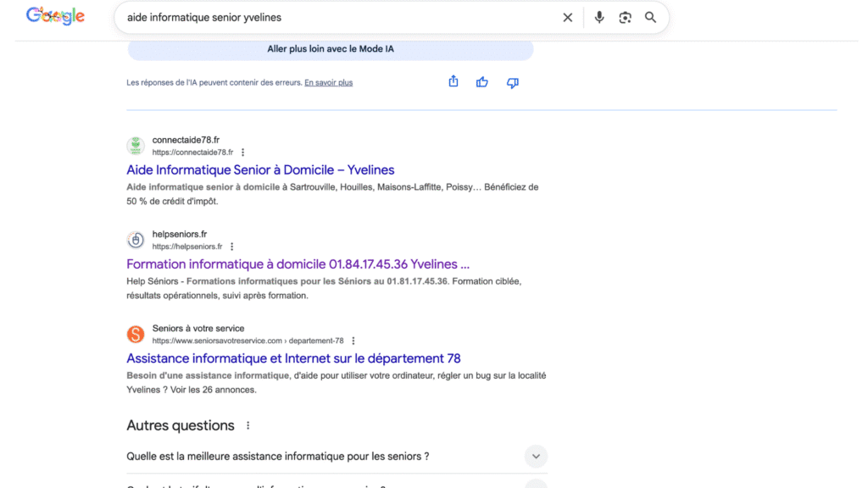Click the Google logo
868x488 pixels.
point(55,16)
